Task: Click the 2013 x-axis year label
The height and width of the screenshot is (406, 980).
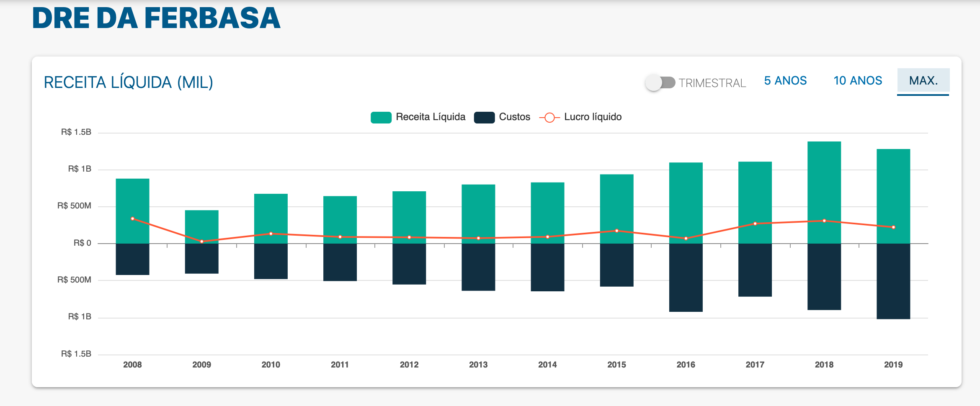Action: 478,365
